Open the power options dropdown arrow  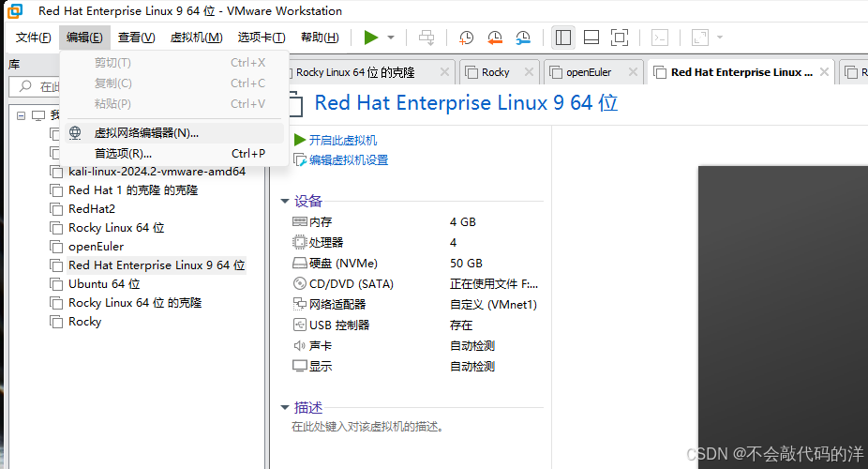coord(391,38)
